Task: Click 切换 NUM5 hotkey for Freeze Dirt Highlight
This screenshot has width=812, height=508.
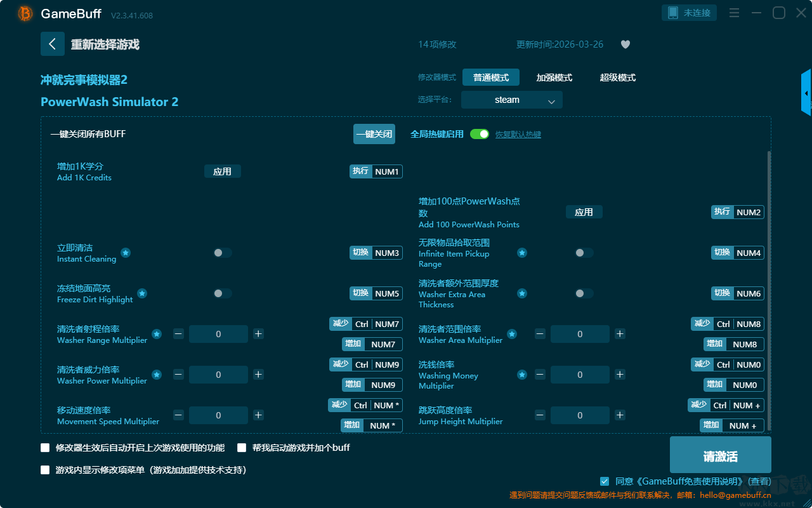Action: coord(376,293)
